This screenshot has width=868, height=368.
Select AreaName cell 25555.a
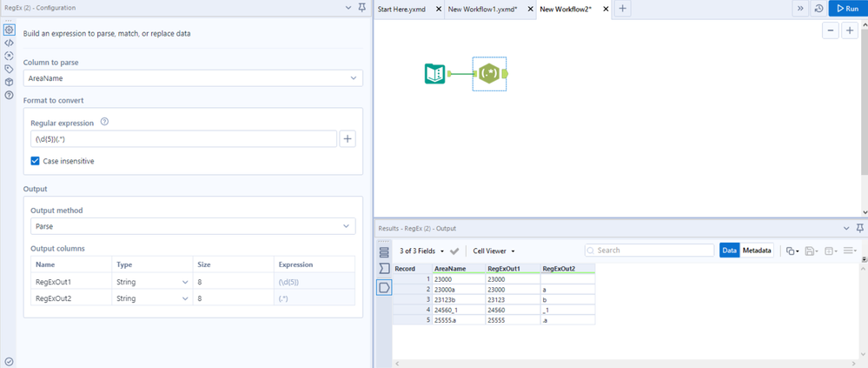[x=459, y=320]
